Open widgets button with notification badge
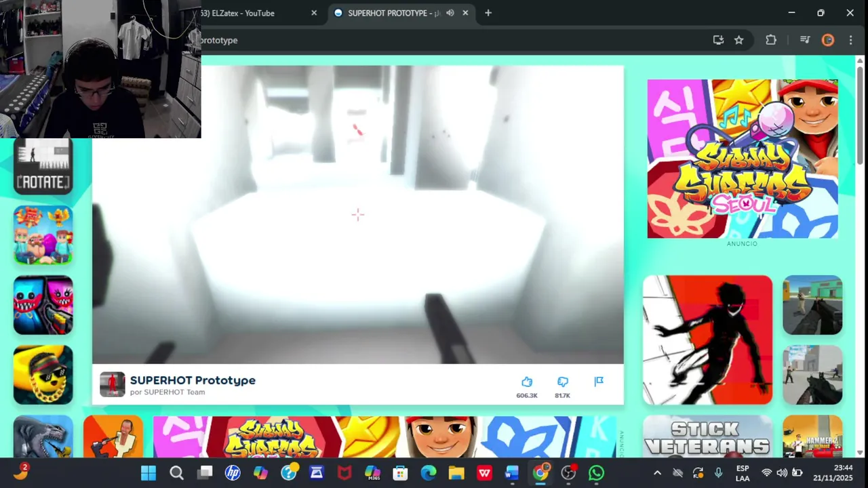This screenshot has height=488, width=868. [x=20, y=472]
